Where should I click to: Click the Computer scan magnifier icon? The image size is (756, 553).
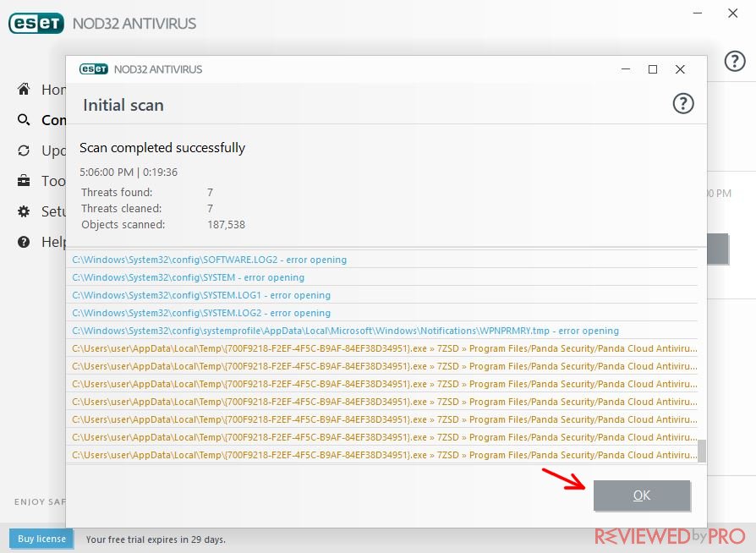(24, 119)
